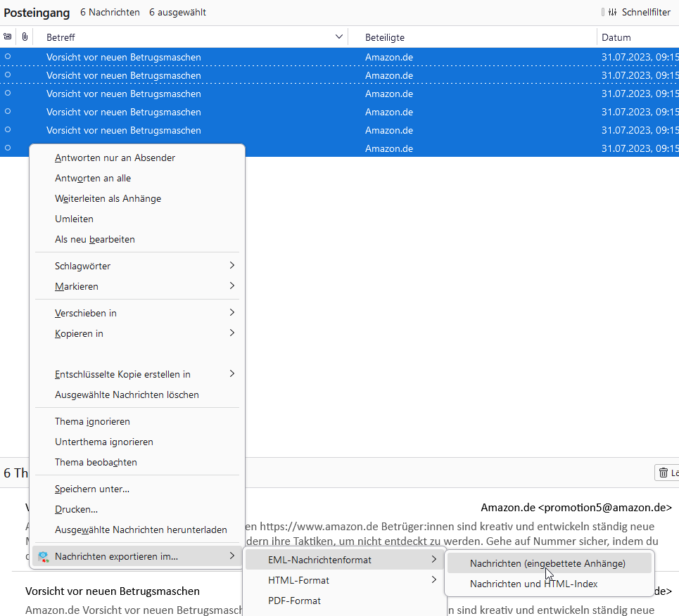Toggle read status dot of third message

(8, 94)
